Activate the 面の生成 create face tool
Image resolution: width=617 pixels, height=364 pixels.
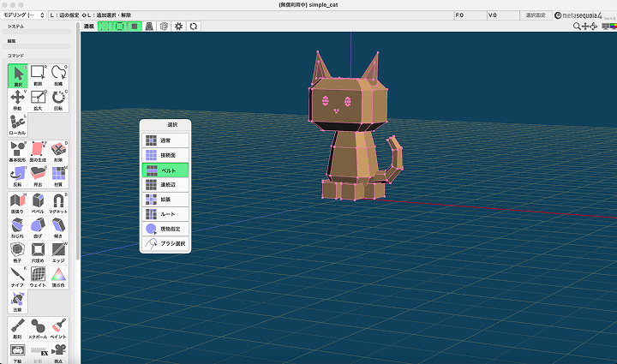[x=38, y=152]
